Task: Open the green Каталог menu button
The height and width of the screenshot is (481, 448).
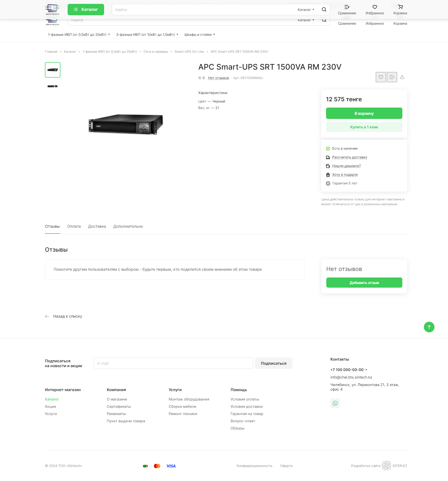Action: coord(86,9)
